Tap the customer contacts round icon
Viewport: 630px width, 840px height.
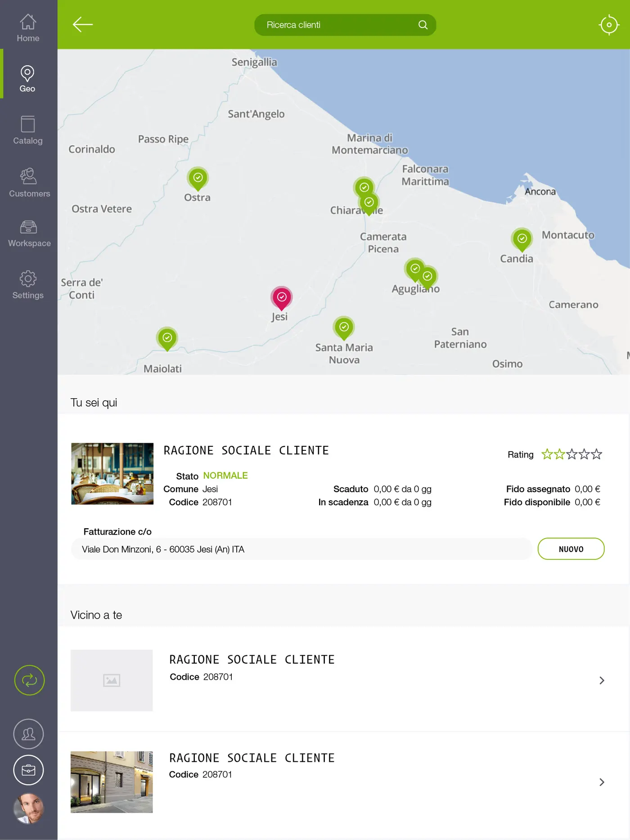tap(28, 734)
